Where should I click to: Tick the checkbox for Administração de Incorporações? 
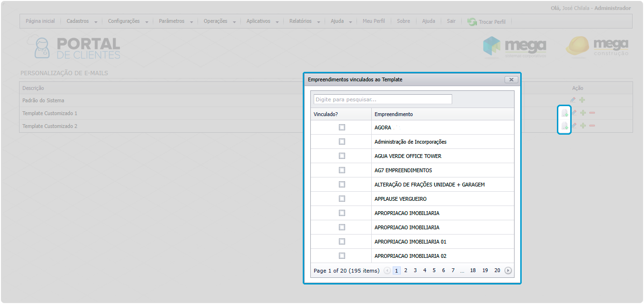click(x=342, y=142)
